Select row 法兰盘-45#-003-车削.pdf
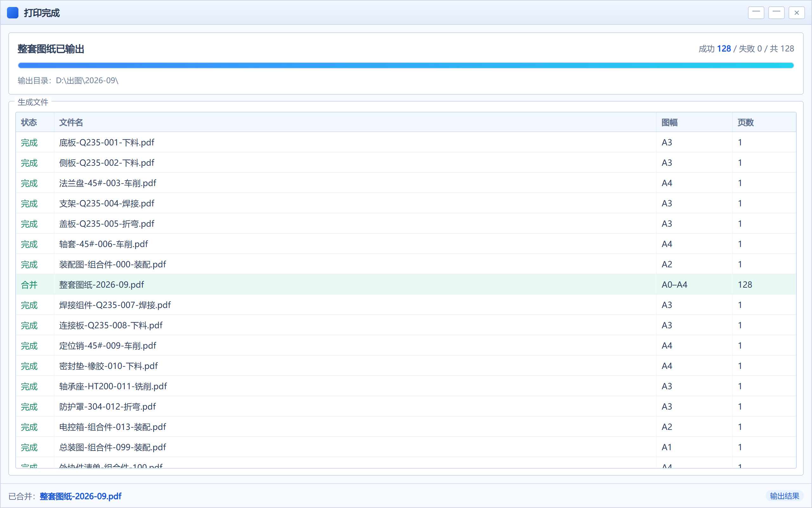This screenshot has height=508, width=812. click(x=406, y=183)
